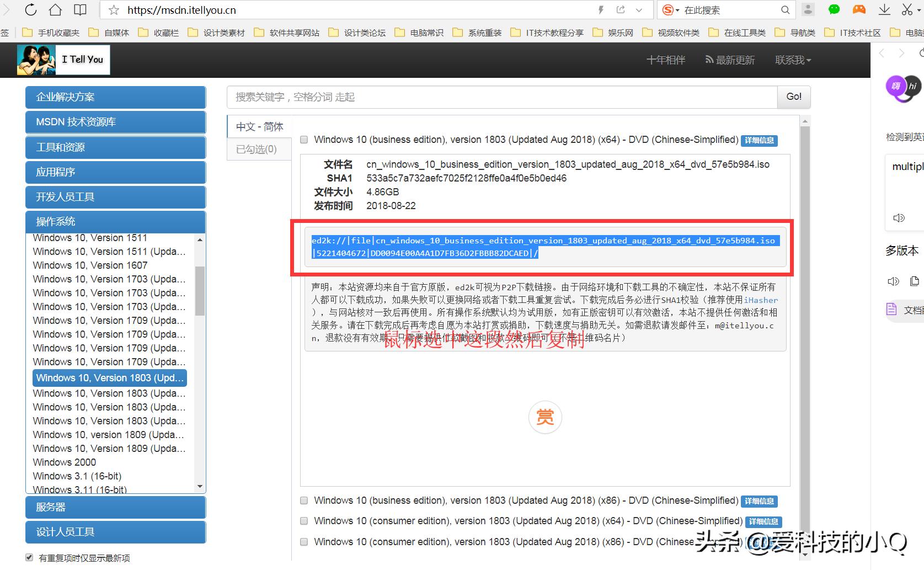Image resolution: width=924 pixels, height=570 pixels.
Task: Open WeChat via the green toolbar icon
Action: coord(834,9)
